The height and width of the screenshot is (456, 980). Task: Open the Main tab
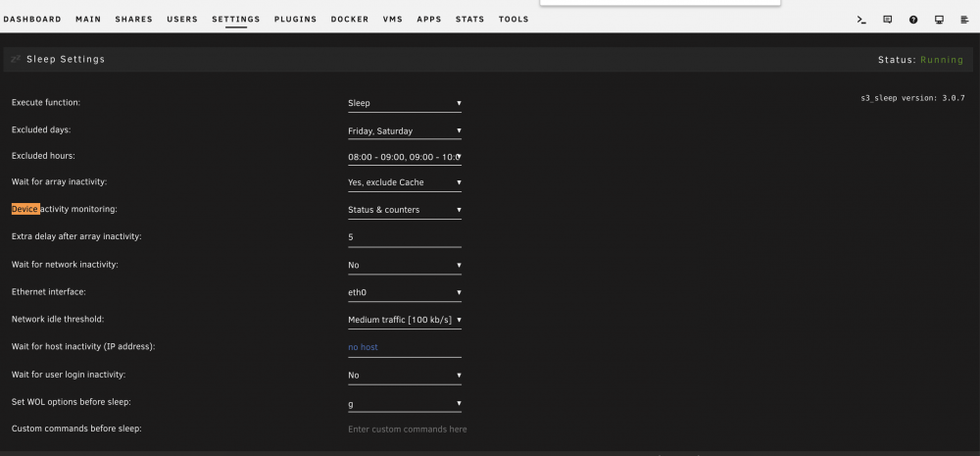pyautogui.click(x=88, y=20)
